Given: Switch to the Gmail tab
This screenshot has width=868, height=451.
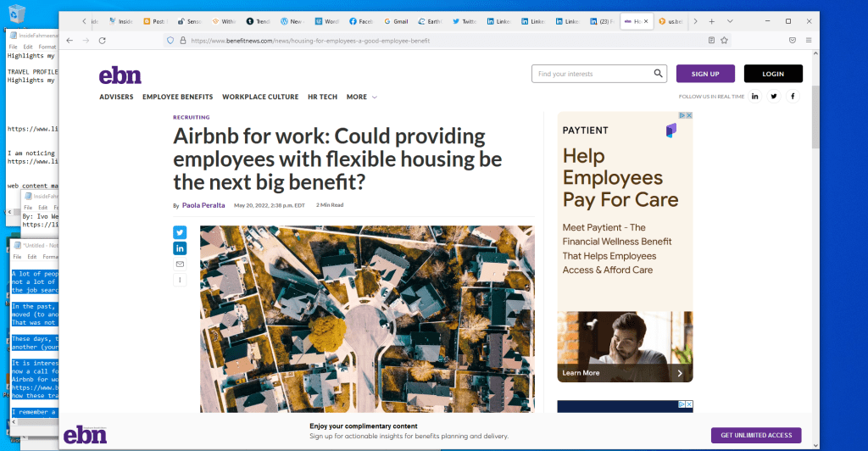Looking at the screenshot, I should 396,21.
